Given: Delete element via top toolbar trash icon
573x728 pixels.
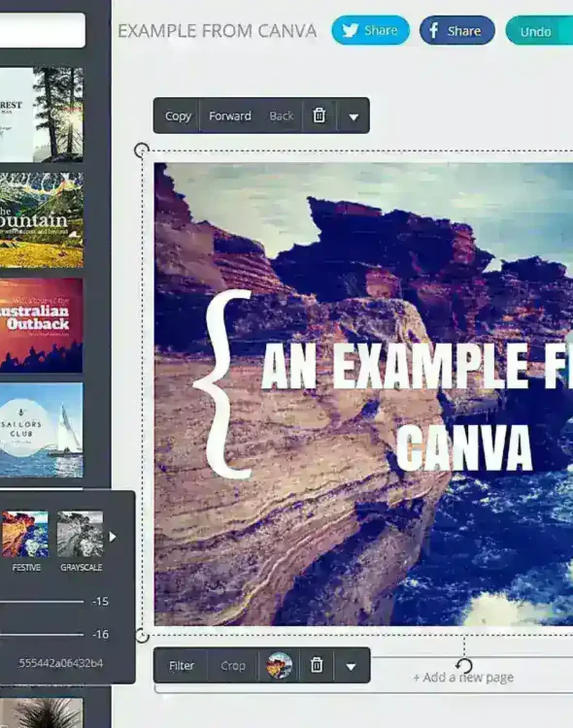Looking at the screenshot, I should (319, 116).
